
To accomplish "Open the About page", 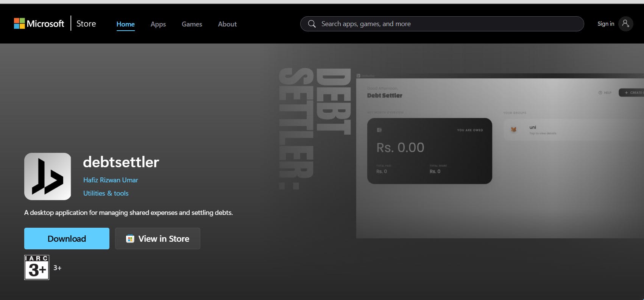I will [227, 24].
